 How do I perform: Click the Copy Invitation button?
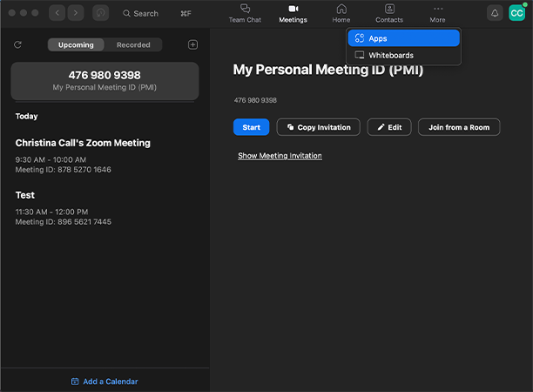pos(319,127)
